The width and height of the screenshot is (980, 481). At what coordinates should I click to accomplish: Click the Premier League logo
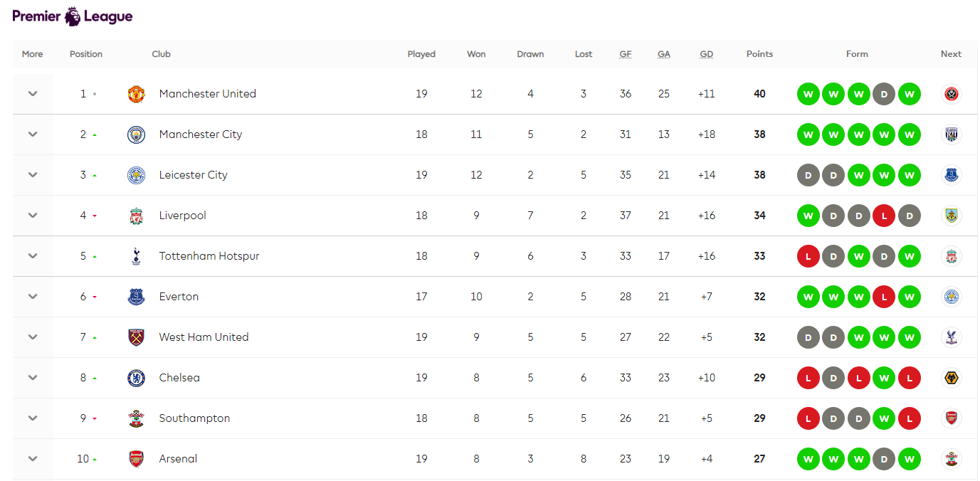tap(73, 16)
